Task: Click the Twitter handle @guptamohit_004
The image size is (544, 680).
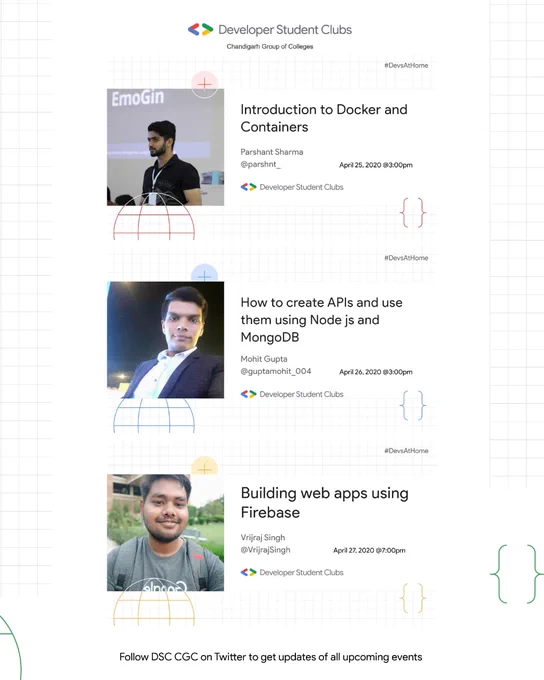Action: tap(276, 371)
